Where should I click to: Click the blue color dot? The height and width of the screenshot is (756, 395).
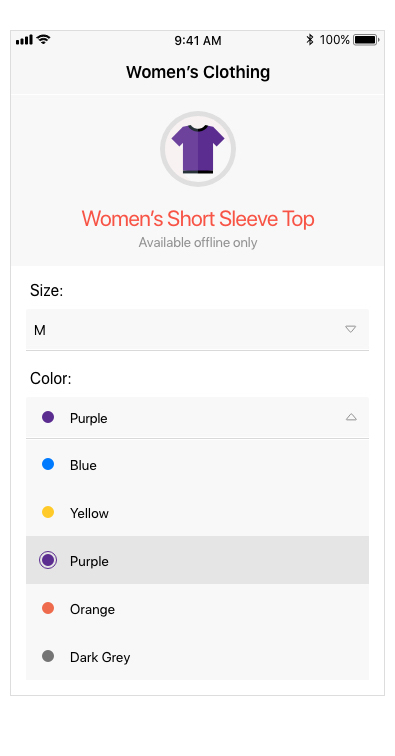tap(48, 464)
